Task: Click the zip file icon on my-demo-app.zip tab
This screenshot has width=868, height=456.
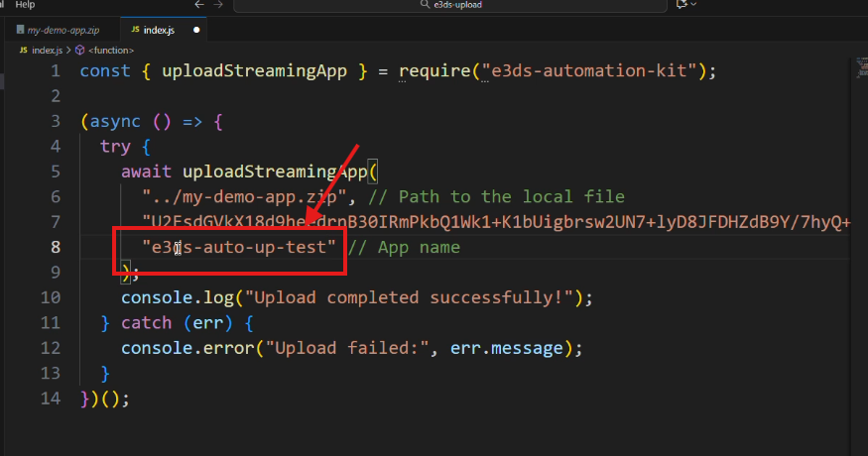Action: click(20, 30)
